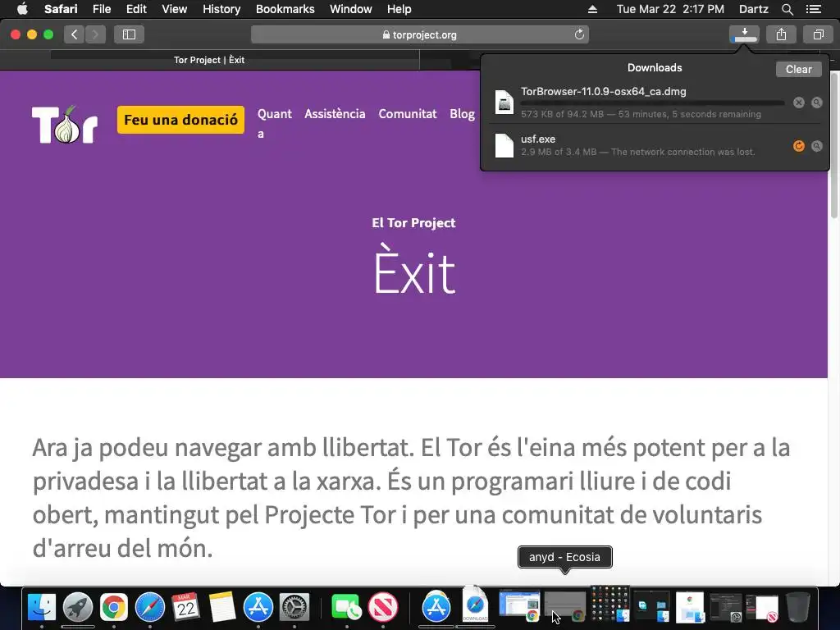Open the Safari application menu
Viewport: 840px width, 630px height.
coord(61,9)
